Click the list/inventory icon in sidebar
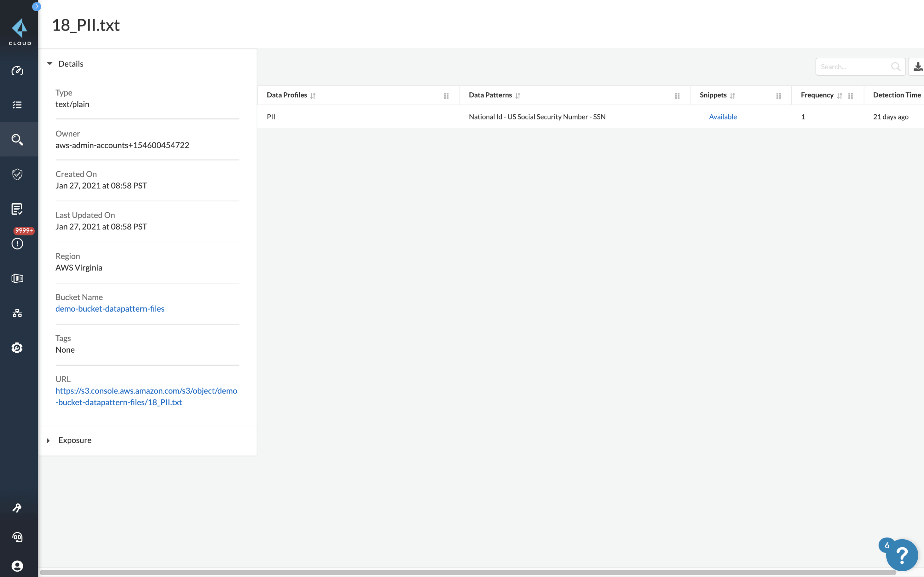The width and height of the screenshot is (924, 577). click(x=18, y=105)
